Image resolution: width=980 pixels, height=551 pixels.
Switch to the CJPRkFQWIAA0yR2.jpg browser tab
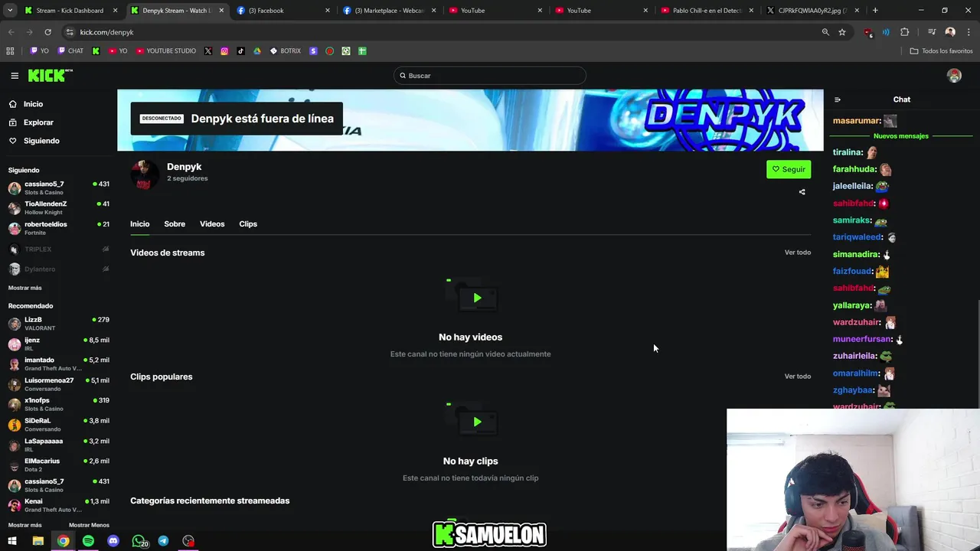(x=813, y=11)
